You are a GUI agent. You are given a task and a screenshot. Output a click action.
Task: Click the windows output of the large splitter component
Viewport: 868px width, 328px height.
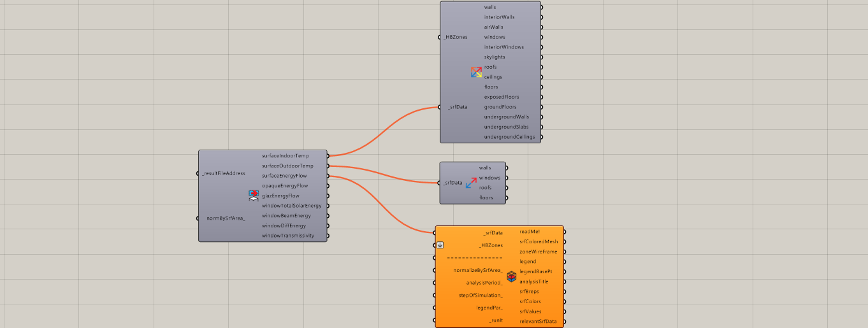coord(495,37)
